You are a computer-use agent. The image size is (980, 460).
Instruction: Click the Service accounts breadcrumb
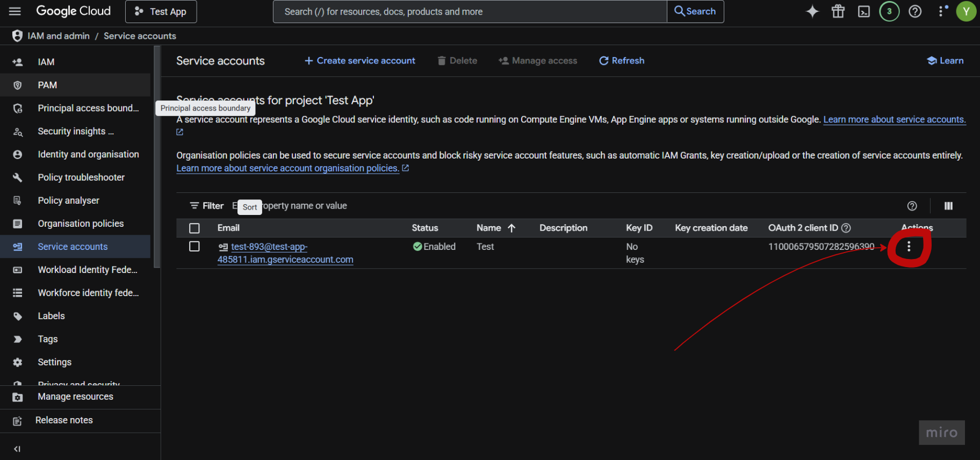pos(140,36)
